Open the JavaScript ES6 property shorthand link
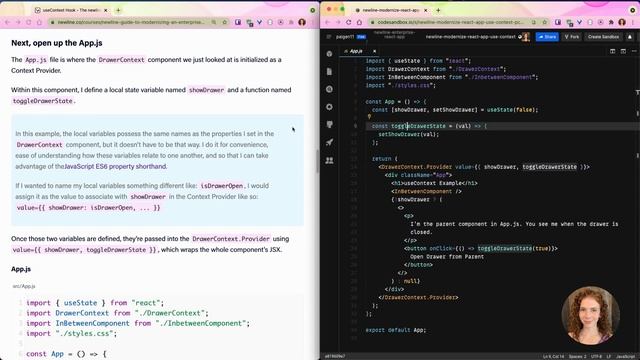Screen dimensions: 640x360 point(116,166)
